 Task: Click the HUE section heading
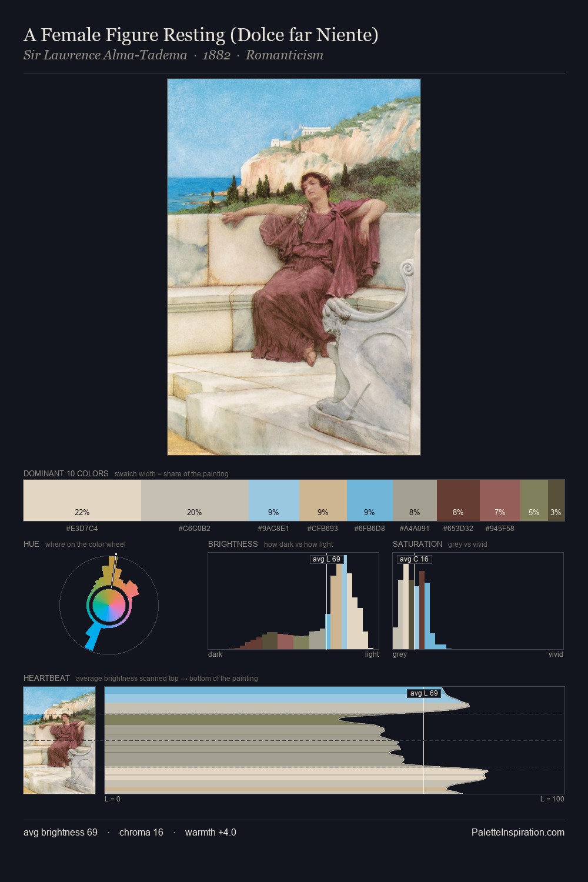31,544
